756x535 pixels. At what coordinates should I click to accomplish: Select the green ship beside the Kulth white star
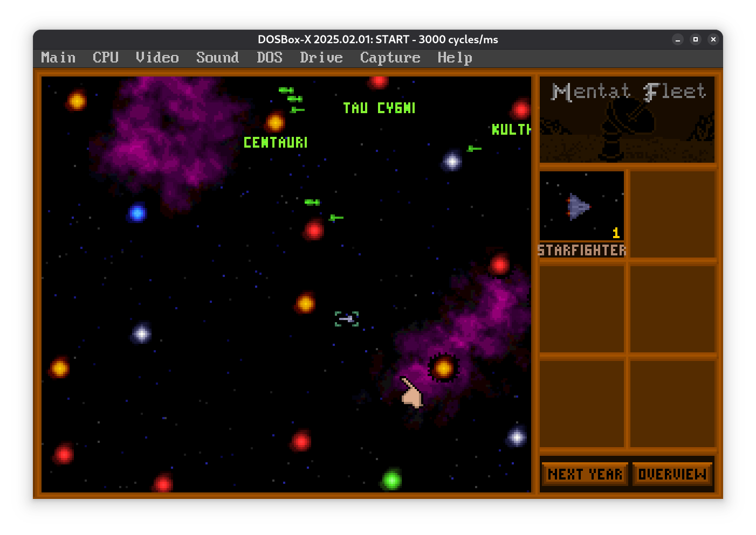tap(474, 149)
